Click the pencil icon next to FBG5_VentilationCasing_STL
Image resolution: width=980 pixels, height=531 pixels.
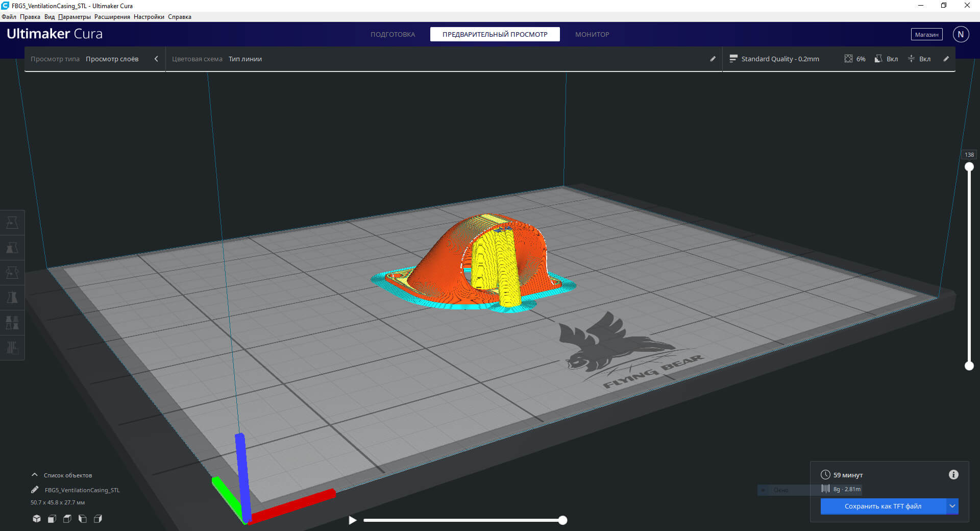tap(35, 490)
